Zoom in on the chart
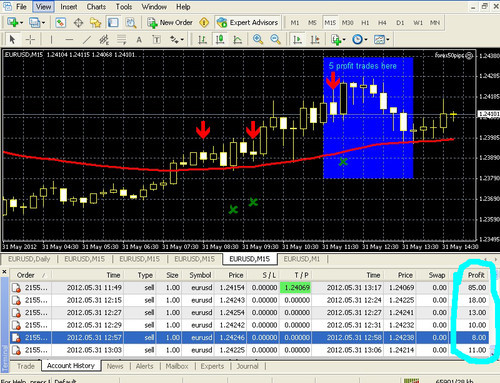Screen dimensions: 500x383 tap(258, 40)
